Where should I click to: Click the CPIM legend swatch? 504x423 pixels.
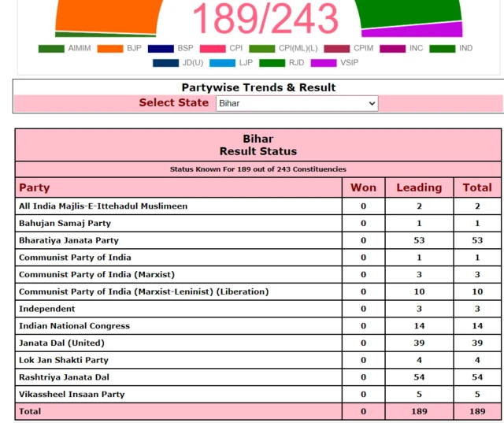coord(337,49)
